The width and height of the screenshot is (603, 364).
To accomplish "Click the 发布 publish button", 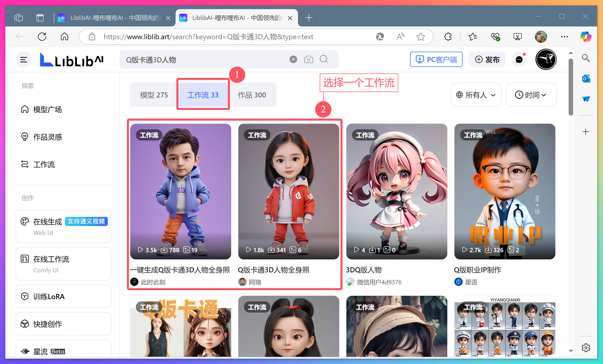I will pos(487,60).
